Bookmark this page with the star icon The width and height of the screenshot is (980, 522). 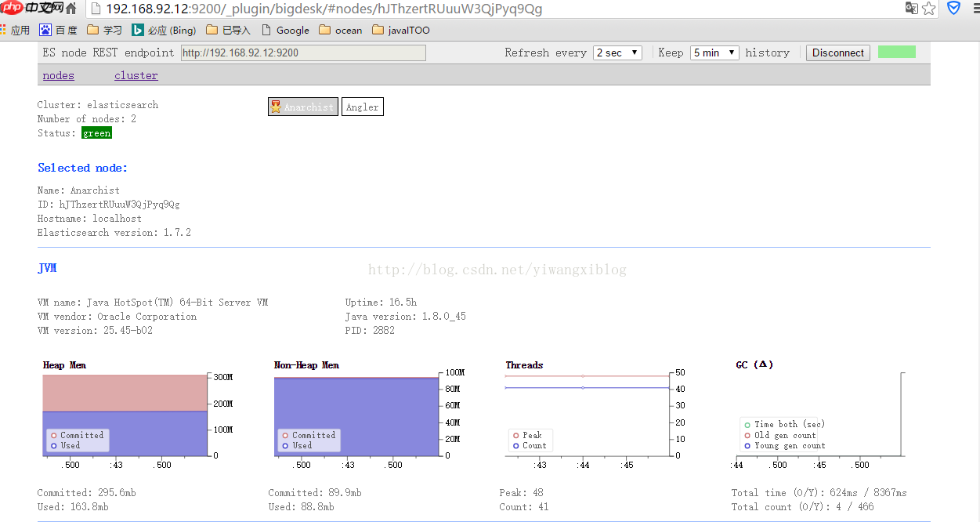(x=929, y=9)
